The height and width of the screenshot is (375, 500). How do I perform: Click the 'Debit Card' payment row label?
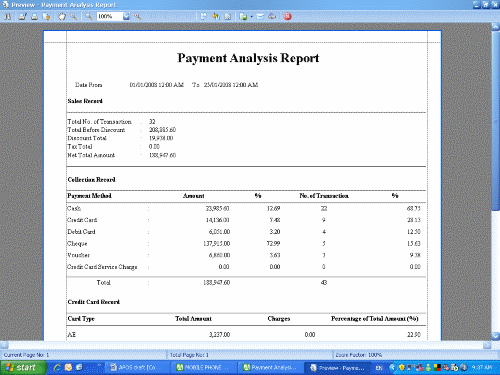pyautogui.click(x=81, y=232)
